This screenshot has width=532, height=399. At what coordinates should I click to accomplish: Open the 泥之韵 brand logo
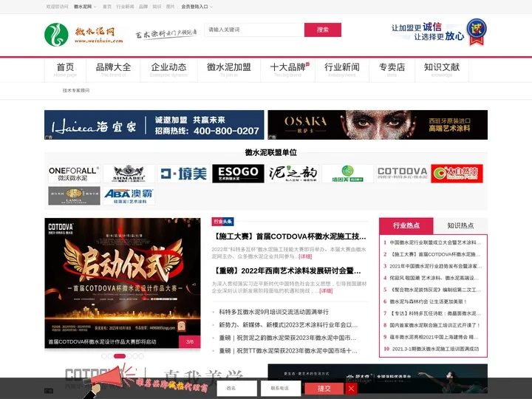coord(293,174)
